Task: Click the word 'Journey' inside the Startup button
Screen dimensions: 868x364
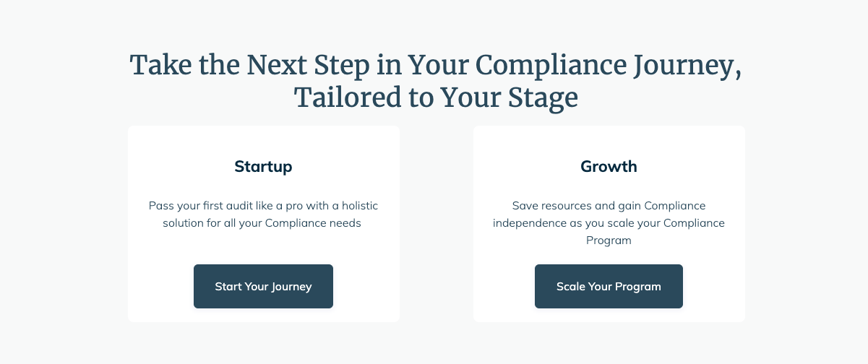Action: point(291,287)
